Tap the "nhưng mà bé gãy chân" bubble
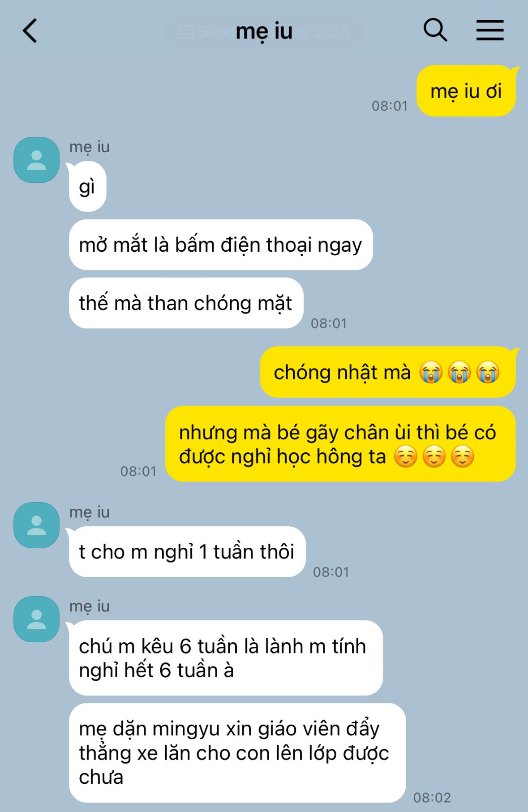528x812 pixels. (340, 444)
